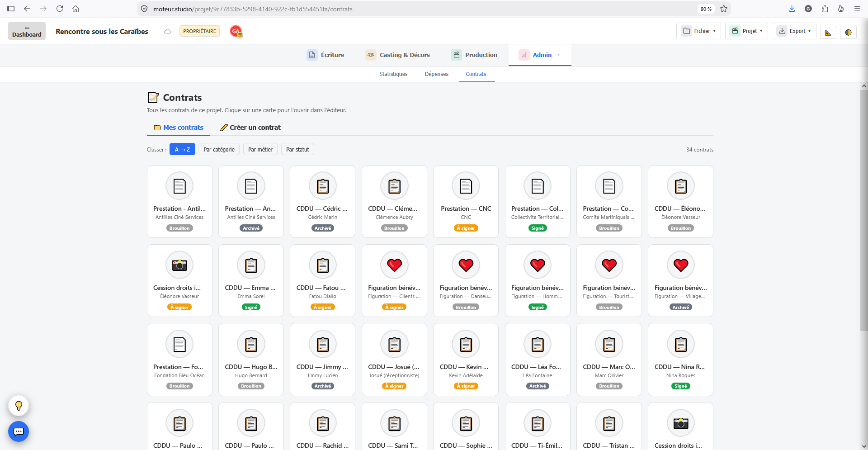Click the "Comité Martiniquais" card subtitle
This screenshot has height=450, width=868.
[x=609, y=217]
